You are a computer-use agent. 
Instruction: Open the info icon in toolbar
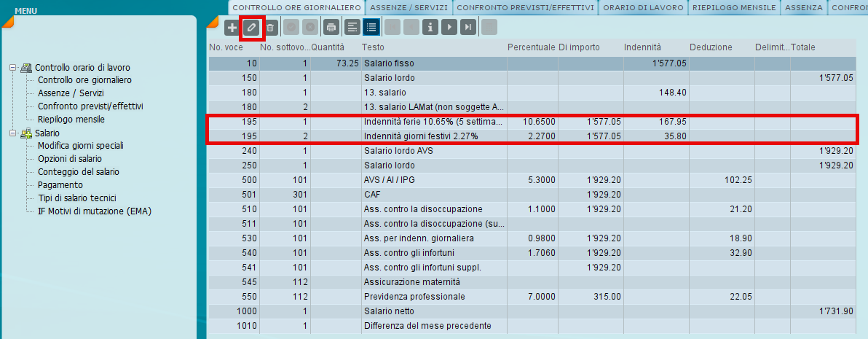pos(430,27)
